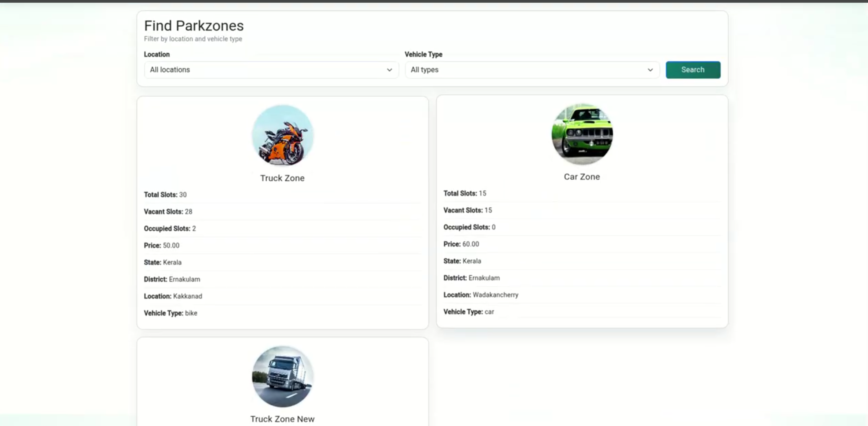Open the Vehicle Type dropdown showing All types
868x426 pixels.
click(532, 70)
